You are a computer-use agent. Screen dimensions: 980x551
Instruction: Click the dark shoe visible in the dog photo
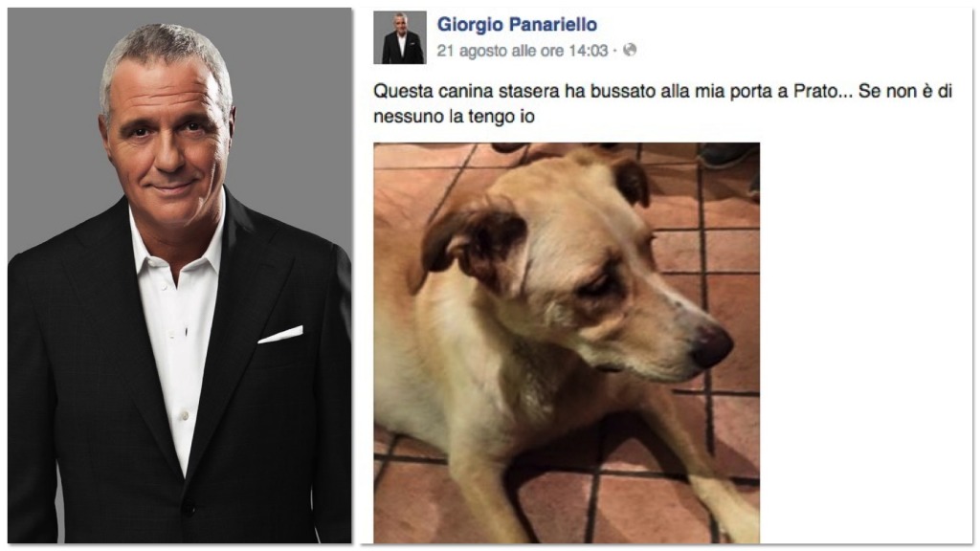725,154
